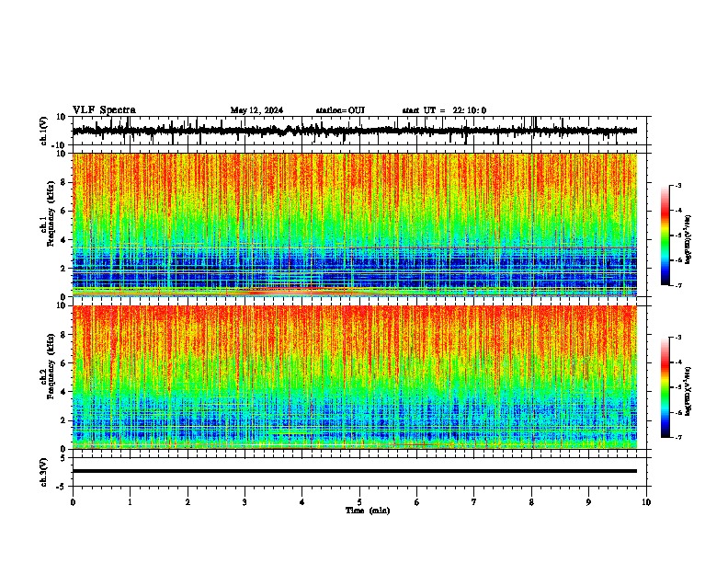Click the ch.3 flat black voltage line
The height and width of the screenshot is (563, 728).
click(x=354, y=471)
